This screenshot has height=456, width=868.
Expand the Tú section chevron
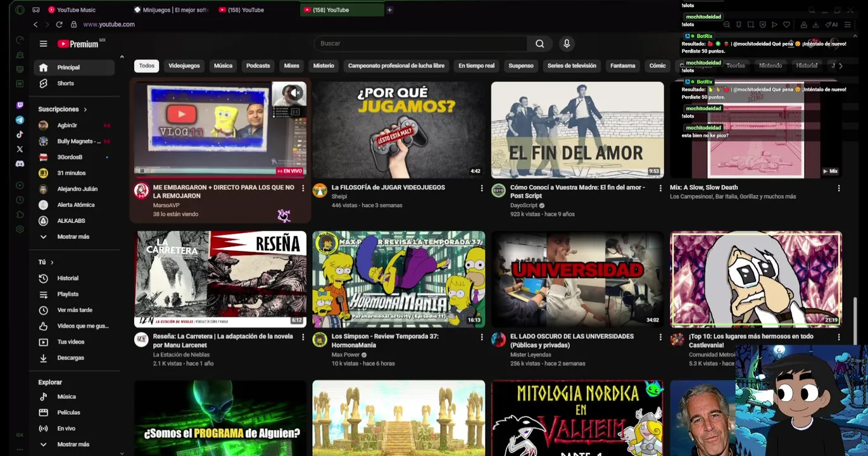(52, 262)
